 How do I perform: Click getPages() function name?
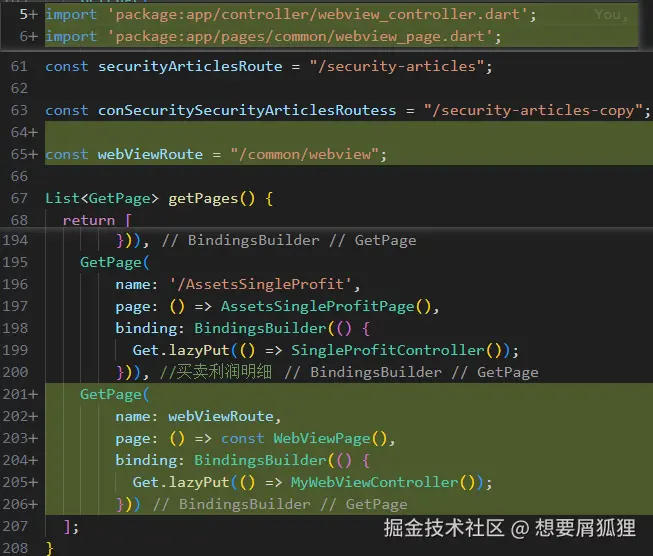(x=212, y=198)
